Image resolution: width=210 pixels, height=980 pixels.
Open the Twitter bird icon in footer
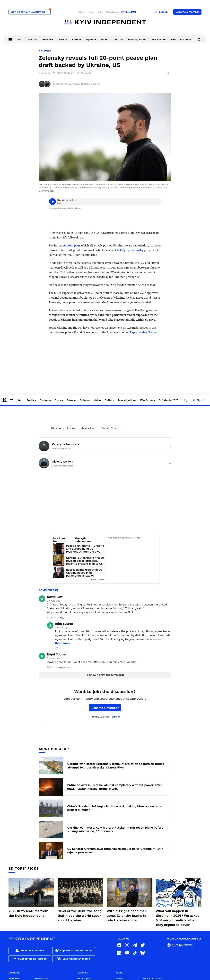click(143, 945)
